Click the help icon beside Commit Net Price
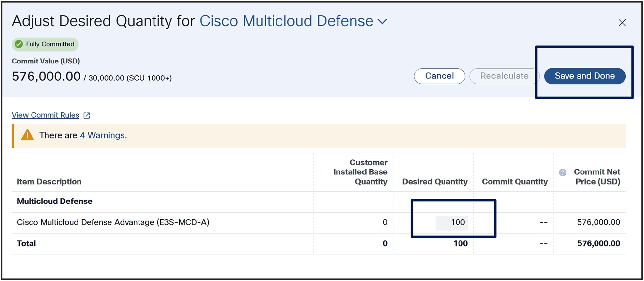644x281 pixels. pyautogui.click(x=562, y=173)
